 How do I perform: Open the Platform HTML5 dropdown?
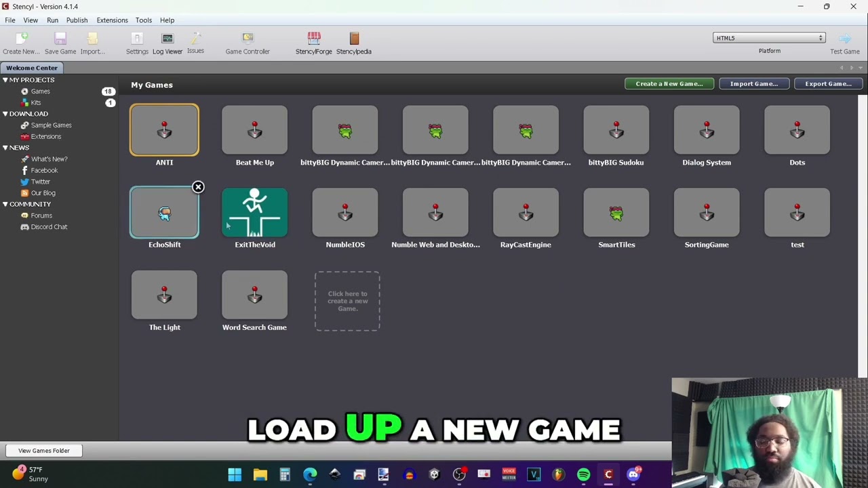pos(769,38)
